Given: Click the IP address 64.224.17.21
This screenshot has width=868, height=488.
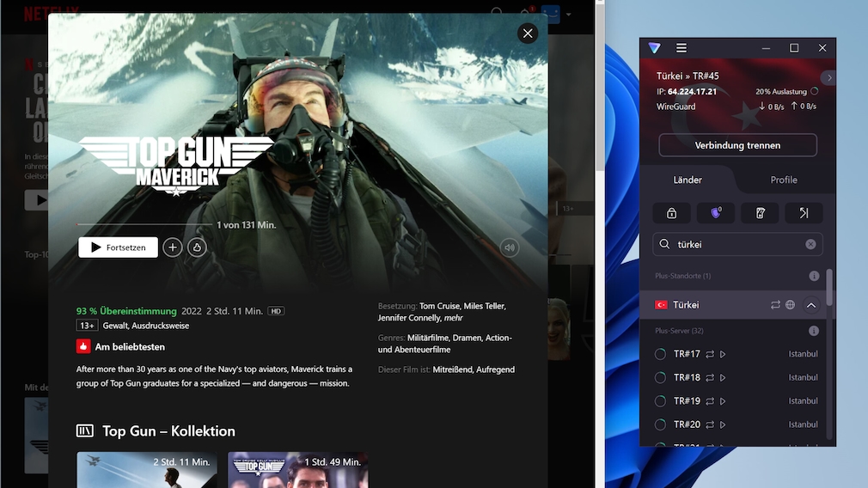Looking at the screenshot, I should pyautogui.click(x=692, y=92).
